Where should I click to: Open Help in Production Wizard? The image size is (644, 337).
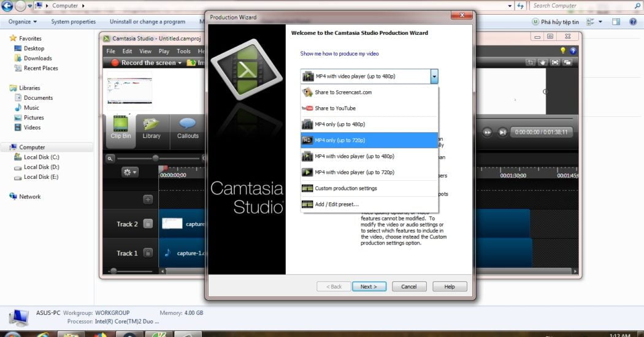(450, 287)
